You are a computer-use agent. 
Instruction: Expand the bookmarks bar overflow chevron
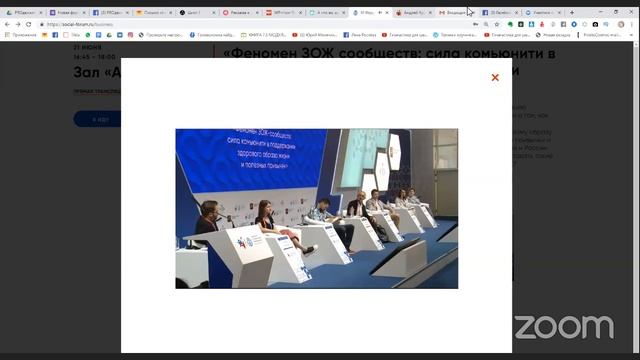point(631,35)
